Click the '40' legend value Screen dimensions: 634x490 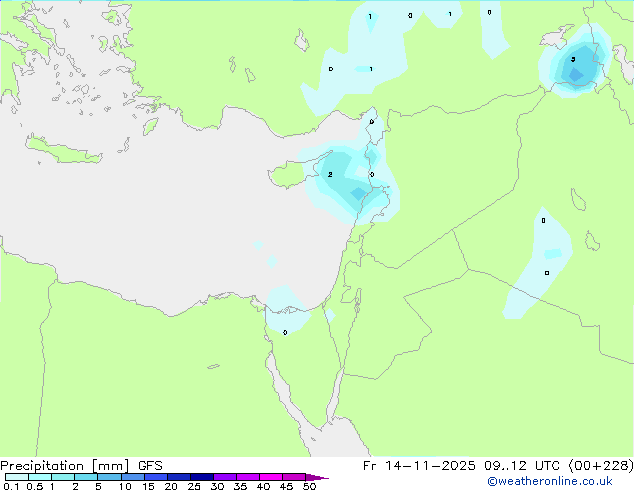(263, 486)
